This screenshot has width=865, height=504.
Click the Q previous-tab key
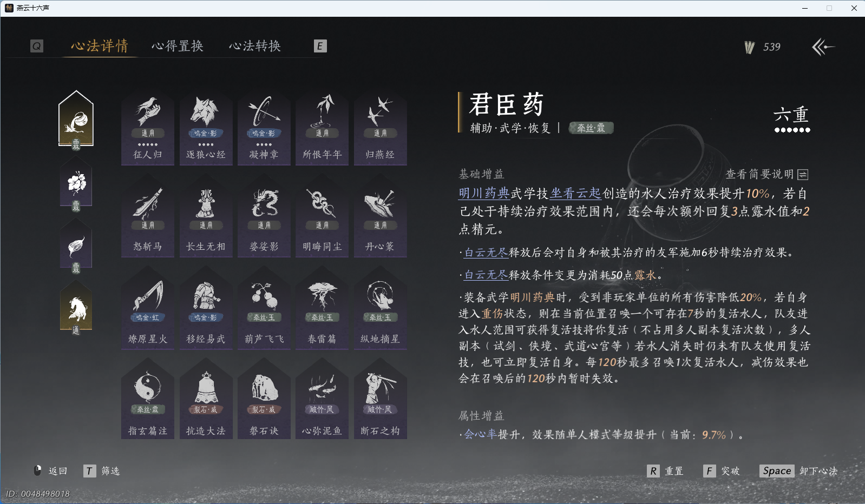click(37, 46)
